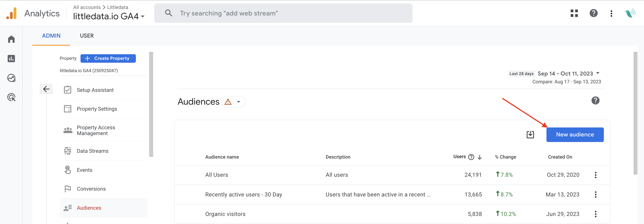
Task: Click the Property Settings layout icon
Action: [67, 109]
